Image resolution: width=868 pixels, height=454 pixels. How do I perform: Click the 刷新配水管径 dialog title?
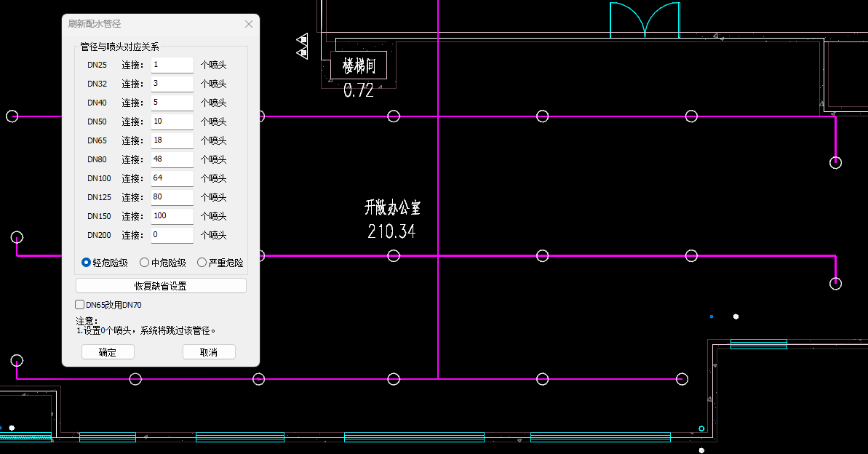tap(95, 24)
